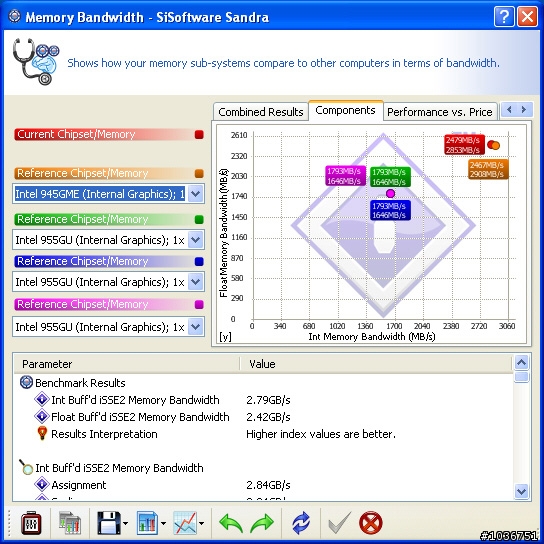Click the orange reference color square
Image resolution: width=544 pixels, height=544 pixels.
click(199, 173)
